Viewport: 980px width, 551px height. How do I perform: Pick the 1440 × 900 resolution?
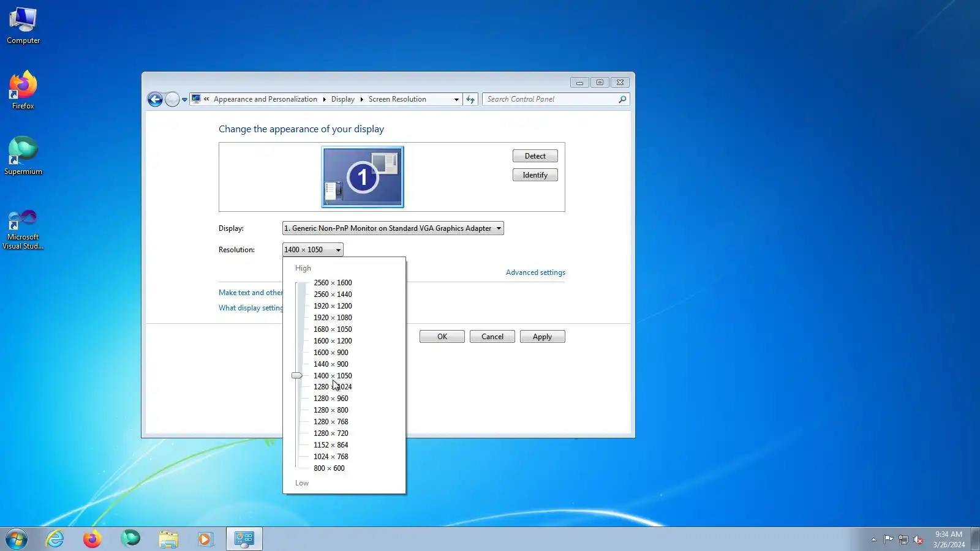(331, 364)
